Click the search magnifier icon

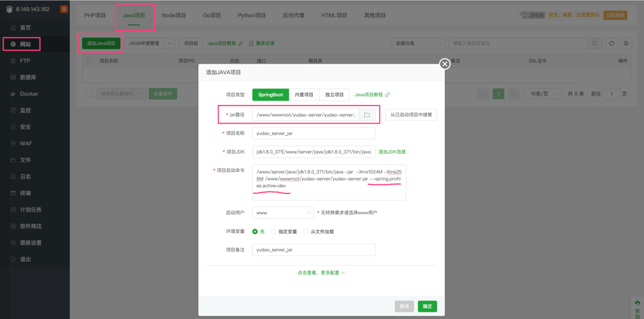(x=594, y=44)
